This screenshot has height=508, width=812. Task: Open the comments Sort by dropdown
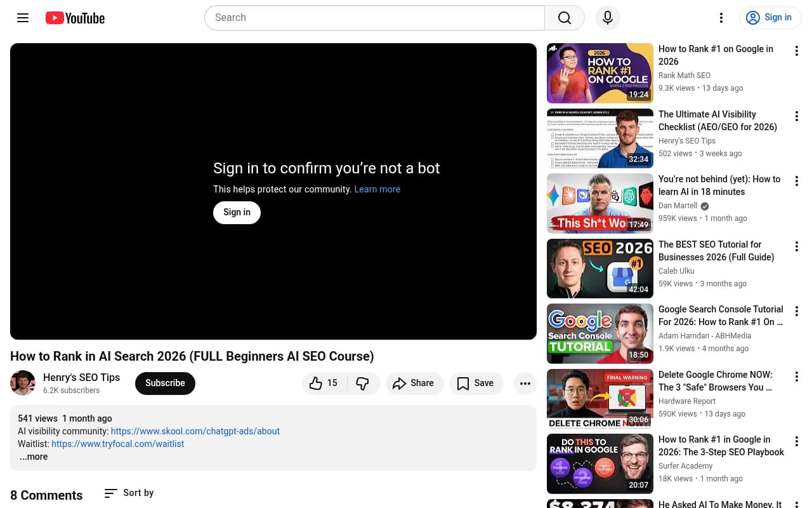click(x=128, y=493)
